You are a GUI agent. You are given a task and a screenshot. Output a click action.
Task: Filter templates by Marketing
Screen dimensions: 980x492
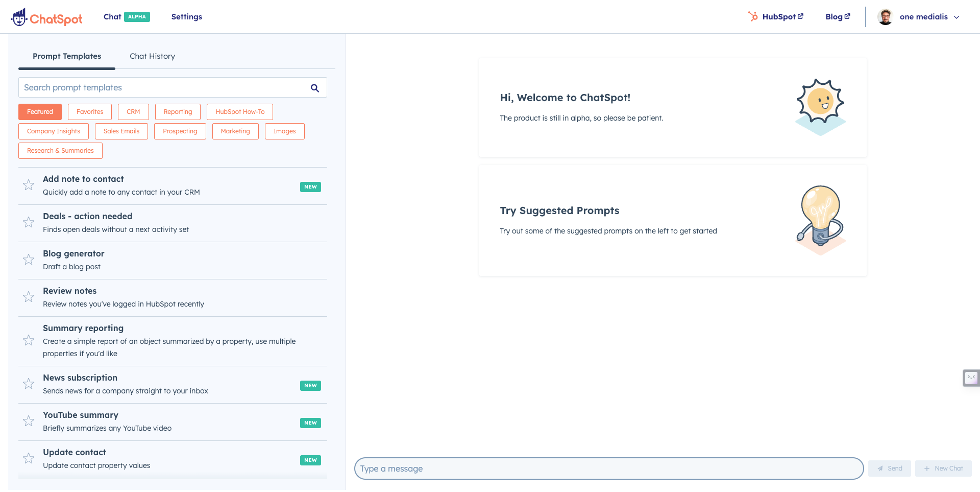pos(235,131)
